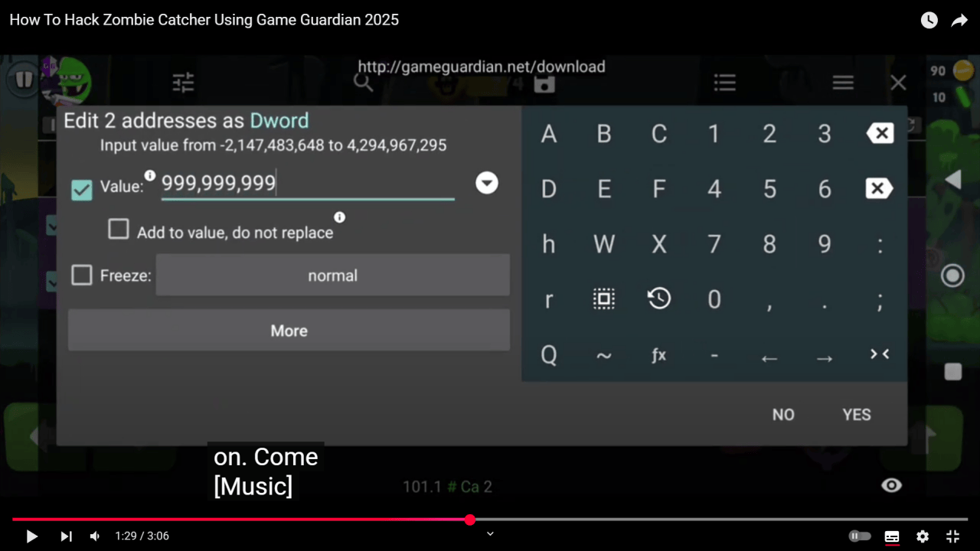Seek on the red video progress bar
The image size is (980, 551).
pyautogui.click(x=490, y=520)
